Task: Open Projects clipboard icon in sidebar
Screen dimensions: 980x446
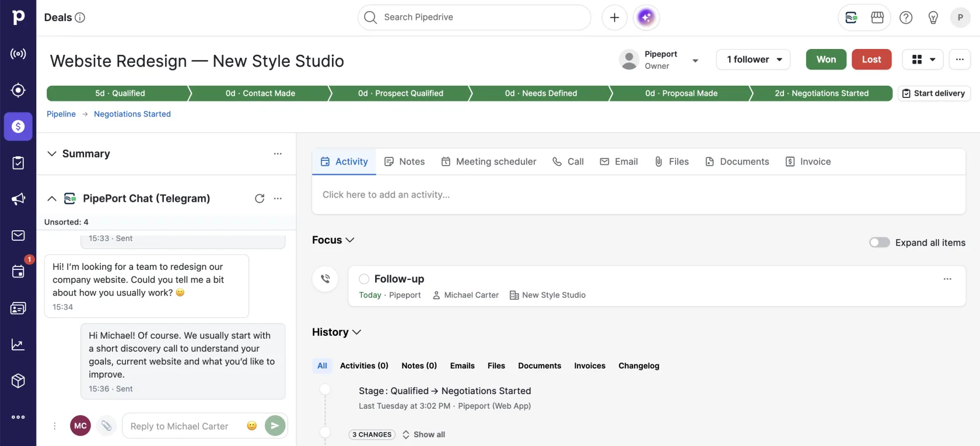Action: coord(18,163)
